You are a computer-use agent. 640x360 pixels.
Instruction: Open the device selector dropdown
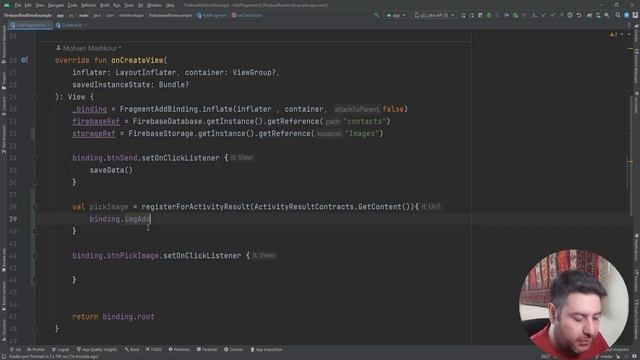[434, 15]
